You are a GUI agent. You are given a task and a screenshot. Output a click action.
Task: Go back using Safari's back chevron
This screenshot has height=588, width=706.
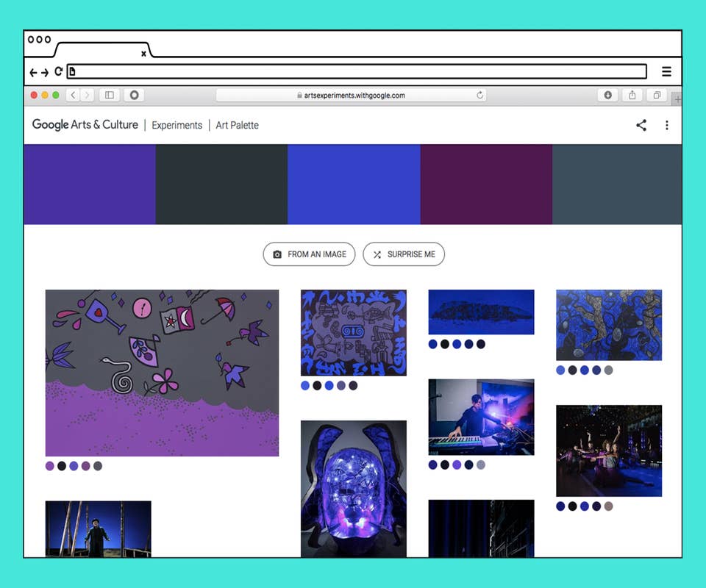pos(73,95)
